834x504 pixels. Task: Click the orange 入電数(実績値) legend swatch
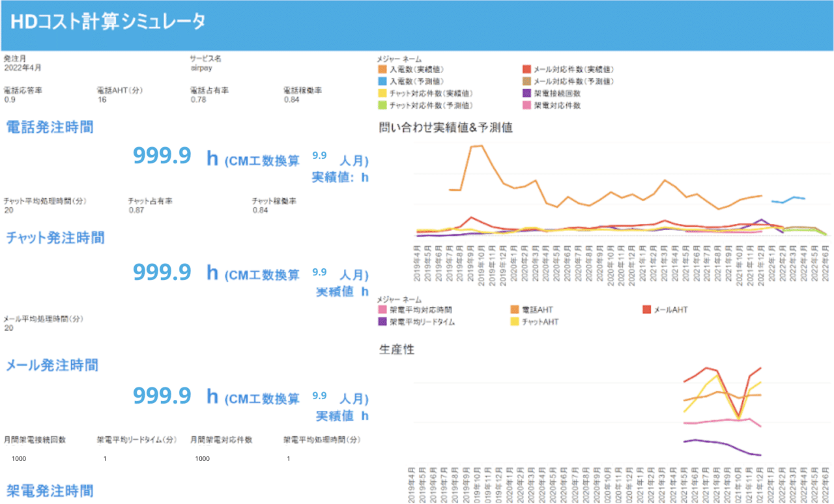pyautogui.click(x=383, y=69)
